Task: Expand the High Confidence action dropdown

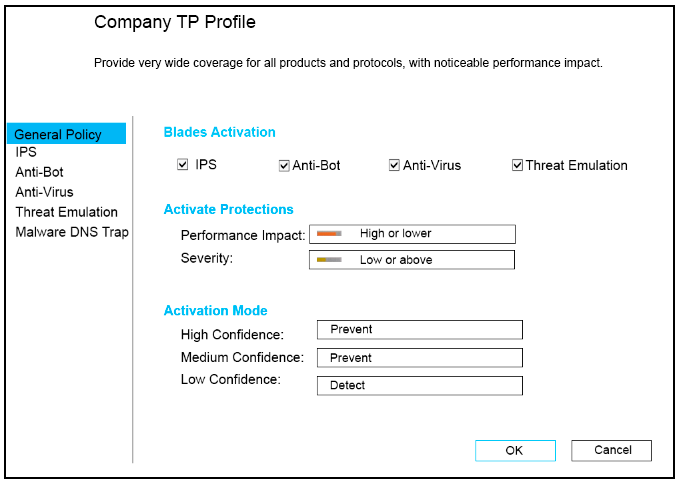Action: coord(419,330)
